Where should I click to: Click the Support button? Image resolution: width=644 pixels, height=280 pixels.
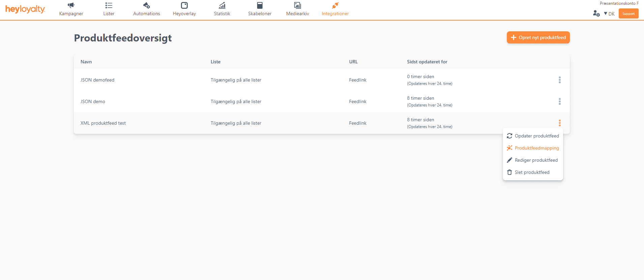tap(628, 14)
